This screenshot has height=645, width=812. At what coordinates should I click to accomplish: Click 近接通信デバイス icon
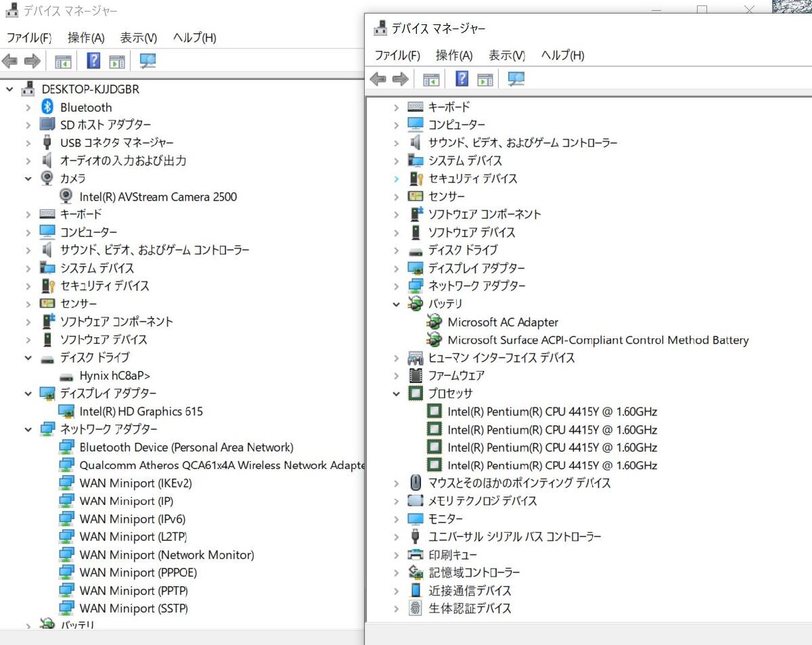click(415, 590)
